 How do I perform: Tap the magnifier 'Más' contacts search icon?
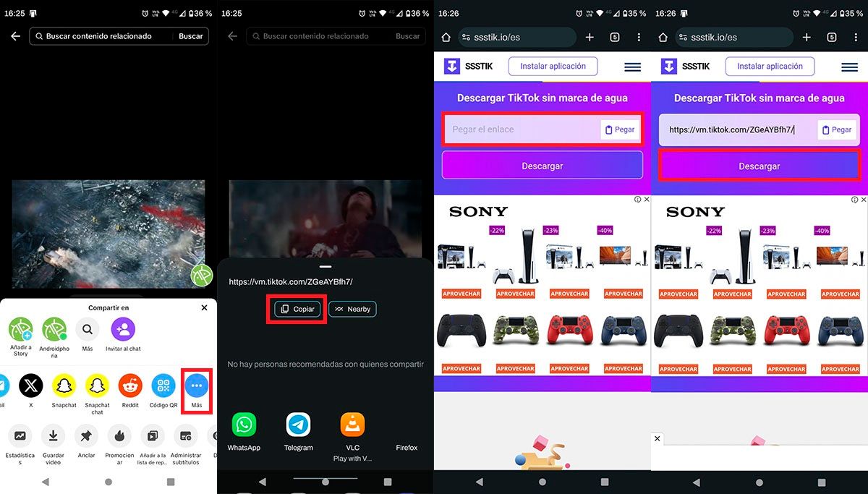(87, 330)
